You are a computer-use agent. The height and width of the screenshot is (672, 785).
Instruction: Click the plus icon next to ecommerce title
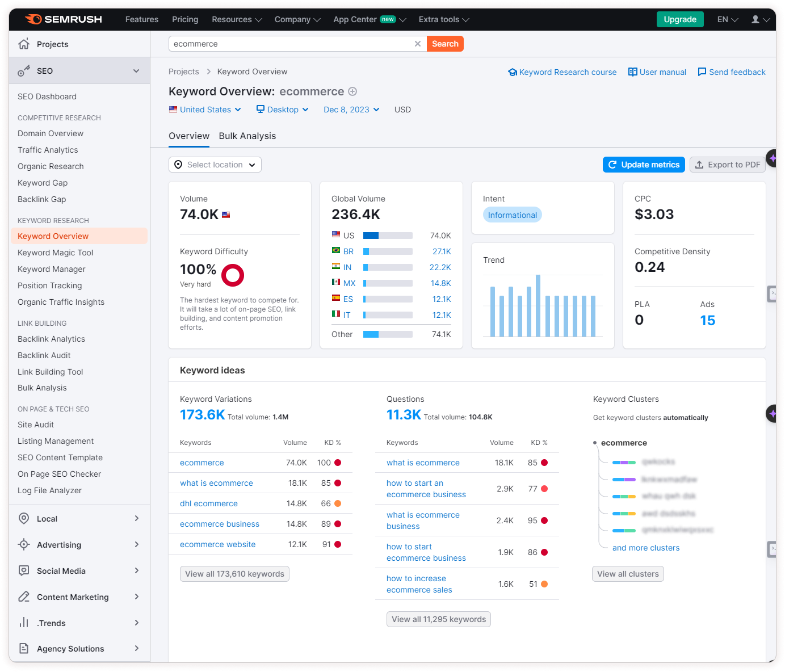(352, 91)
